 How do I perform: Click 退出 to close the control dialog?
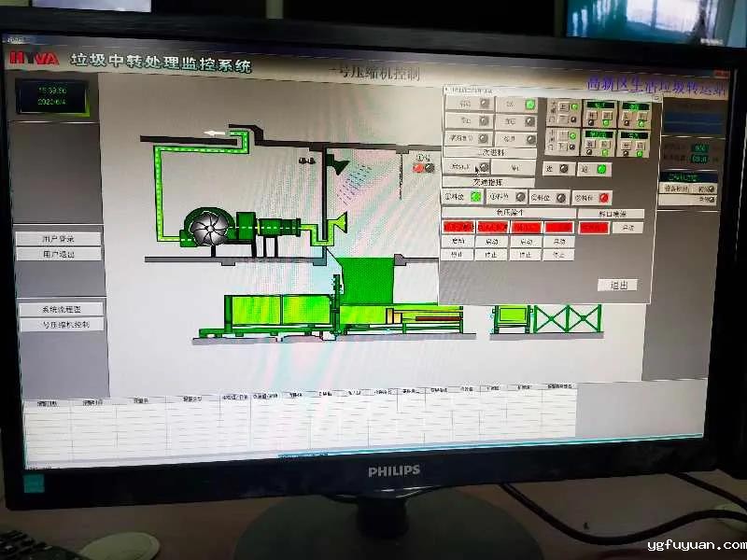(618, 285)
